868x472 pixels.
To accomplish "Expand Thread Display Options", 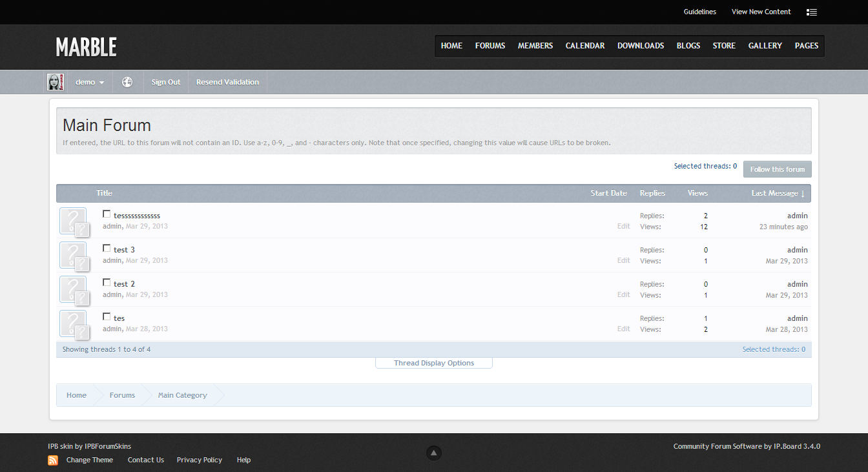I will (434, 363).
